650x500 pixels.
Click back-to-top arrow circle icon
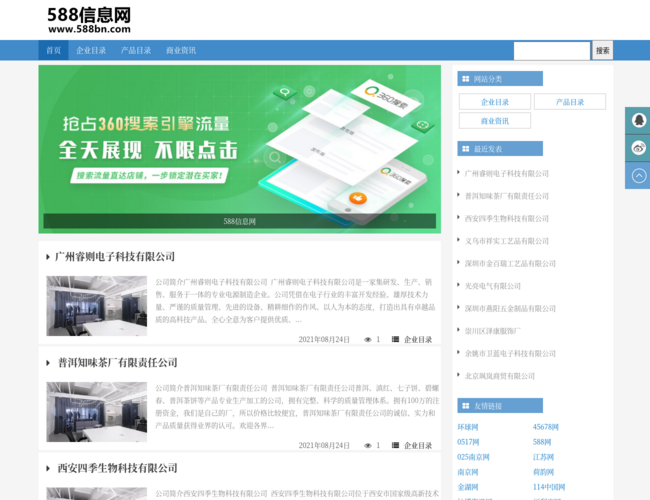pos(638,176)
